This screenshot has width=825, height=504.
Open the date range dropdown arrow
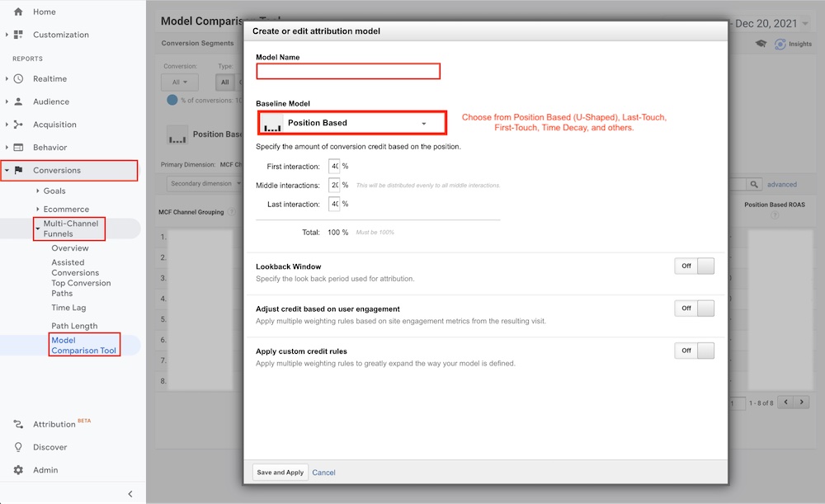[805, 24]
